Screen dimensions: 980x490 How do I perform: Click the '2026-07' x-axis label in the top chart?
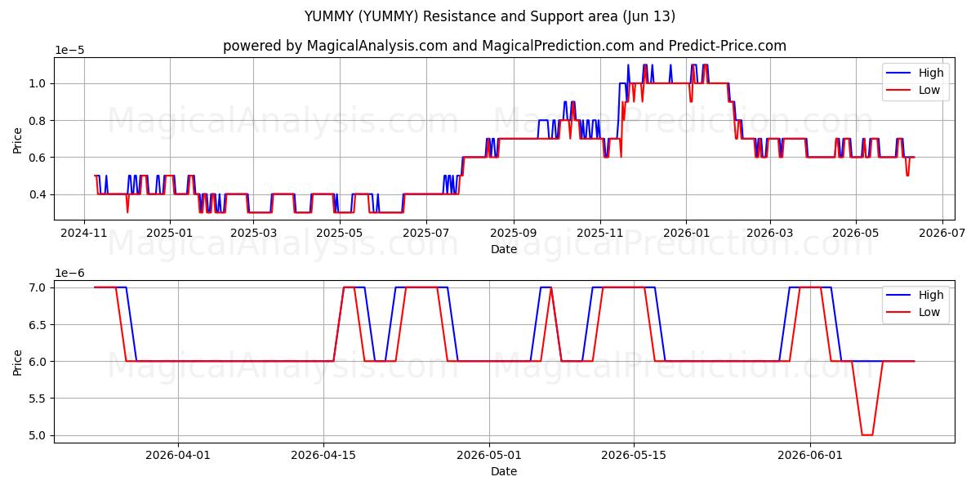point(942,233)
